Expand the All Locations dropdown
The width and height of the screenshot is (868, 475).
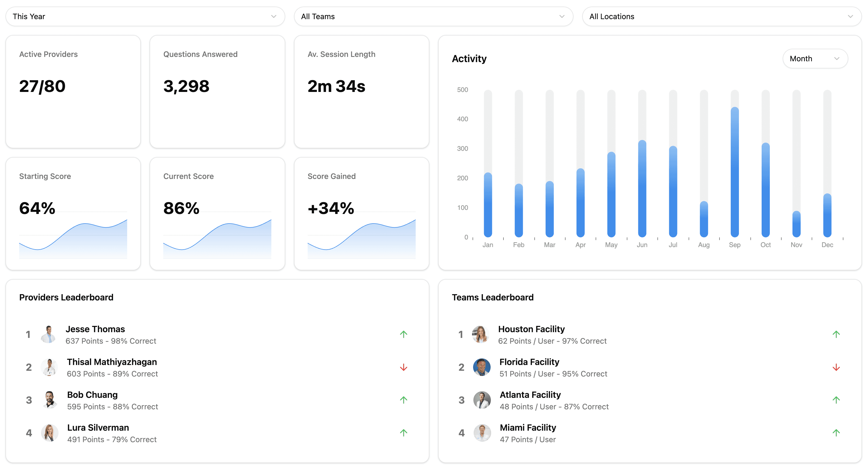(721, 16)
